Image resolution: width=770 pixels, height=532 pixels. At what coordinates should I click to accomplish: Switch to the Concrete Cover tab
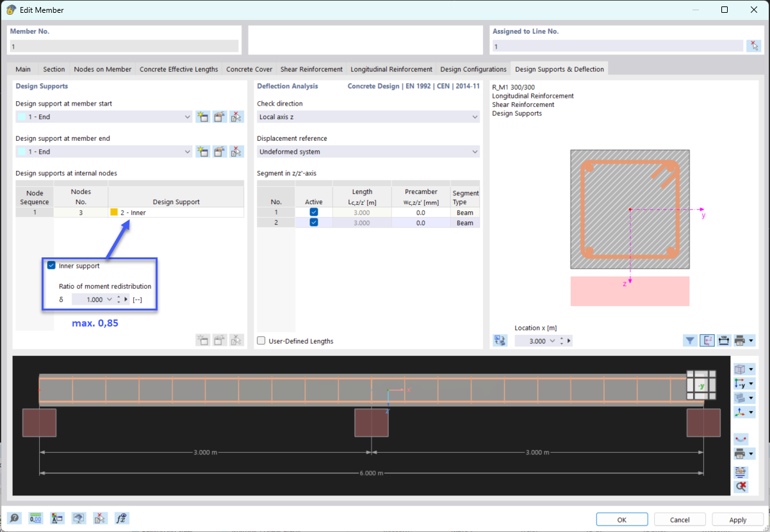[249, 69]
